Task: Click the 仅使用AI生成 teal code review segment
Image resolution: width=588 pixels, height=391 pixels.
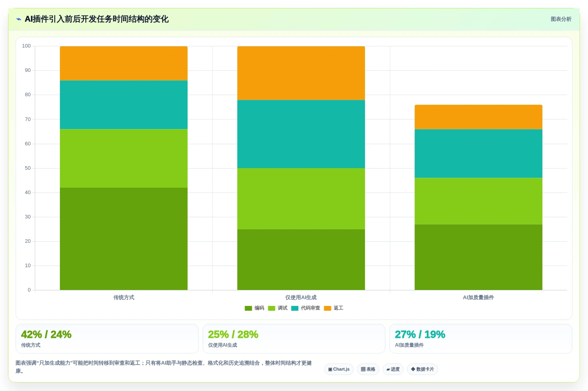Action: [301, 134]
